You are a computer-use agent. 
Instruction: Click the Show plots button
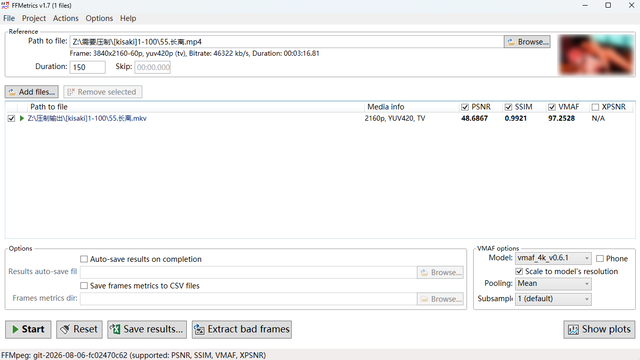(x=599, y=329)
